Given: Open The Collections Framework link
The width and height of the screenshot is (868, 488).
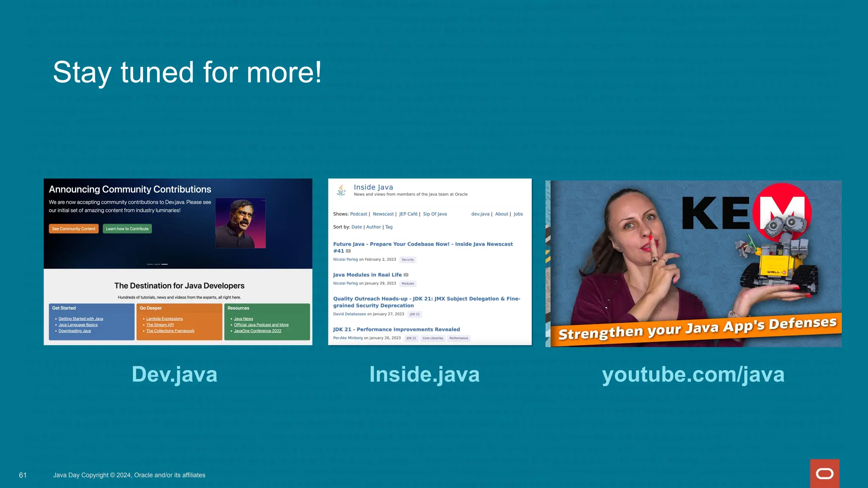Looking at the screenshot, I should coord(170,331).
